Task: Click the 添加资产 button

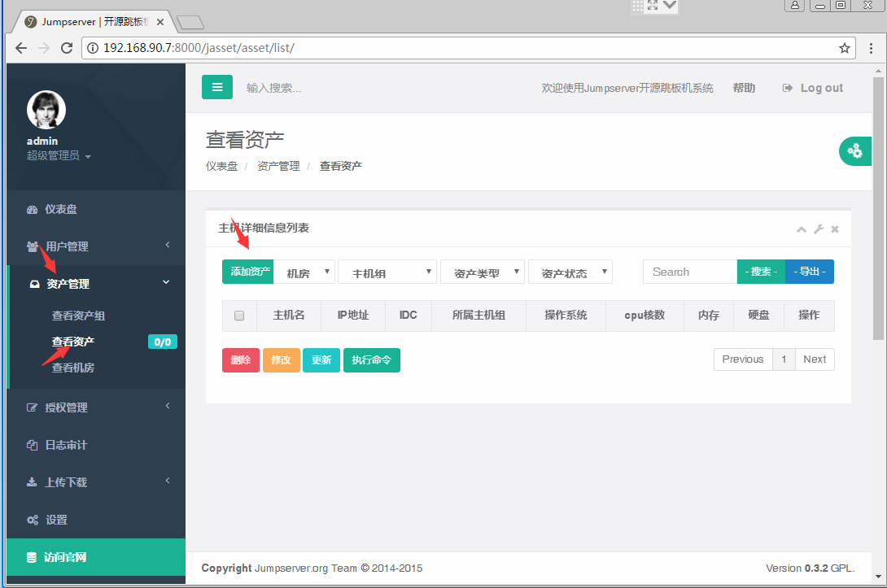Action: pos(248,272)
